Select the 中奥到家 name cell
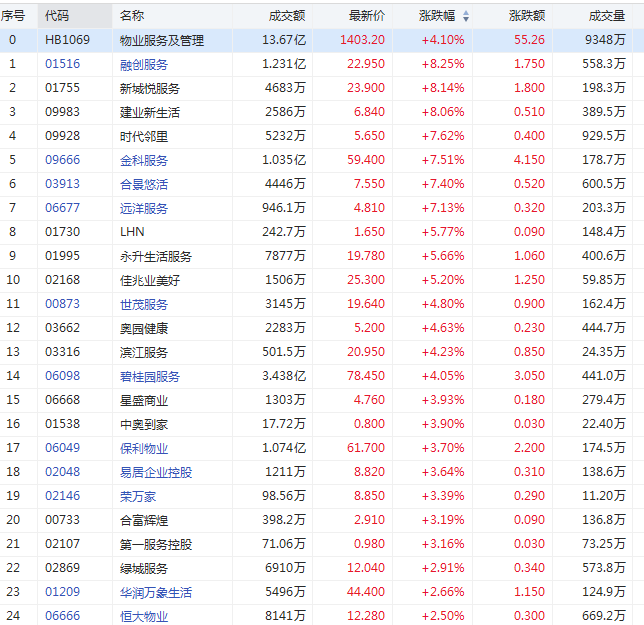The height and width of the screenshot is (625, 644). [x=144, y=424]
